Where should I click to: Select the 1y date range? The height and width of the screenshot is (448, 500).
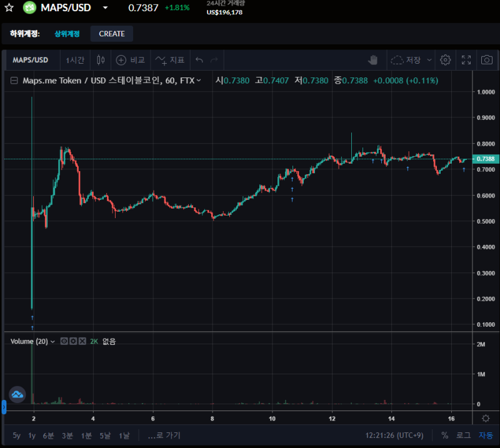tap(32, 436)
